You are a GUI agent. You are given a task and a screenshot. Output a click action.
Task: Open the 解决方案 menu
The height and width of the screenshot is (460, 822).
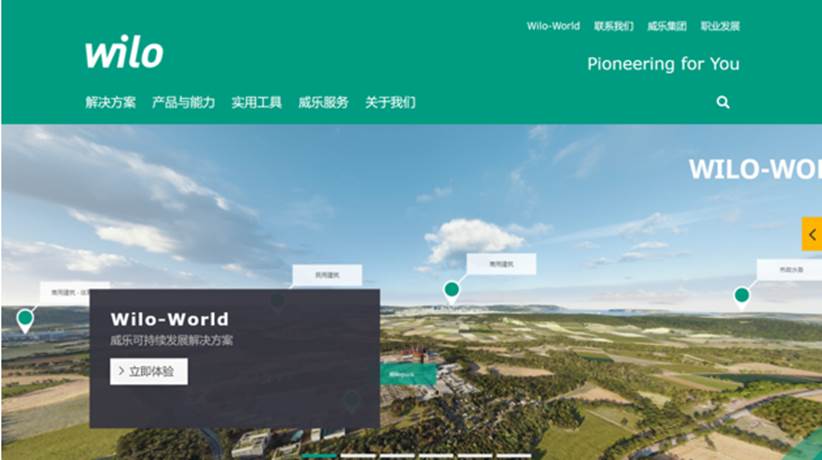110,102
